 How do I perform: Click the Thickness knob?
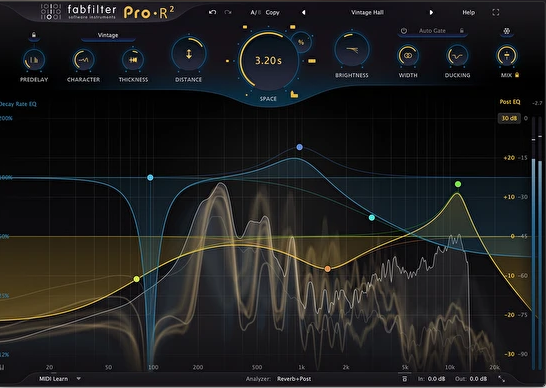coord(133,60)
